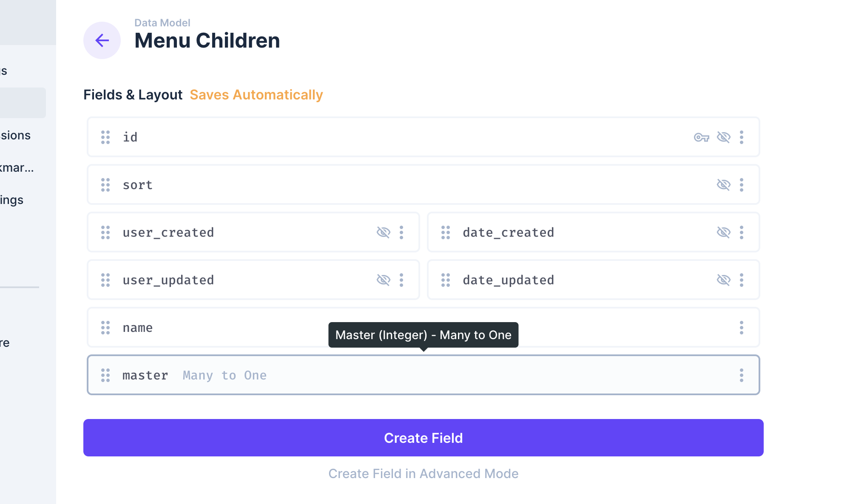Open three-dot menu for date_updated field
The width and height of the screenshot is (853, 504).
[742, 280]
